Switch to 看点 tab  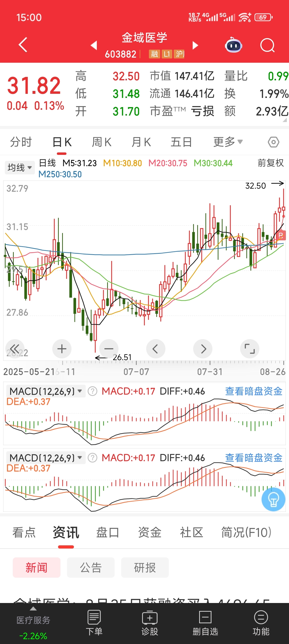pyautogui.click(x=24, y=532)
